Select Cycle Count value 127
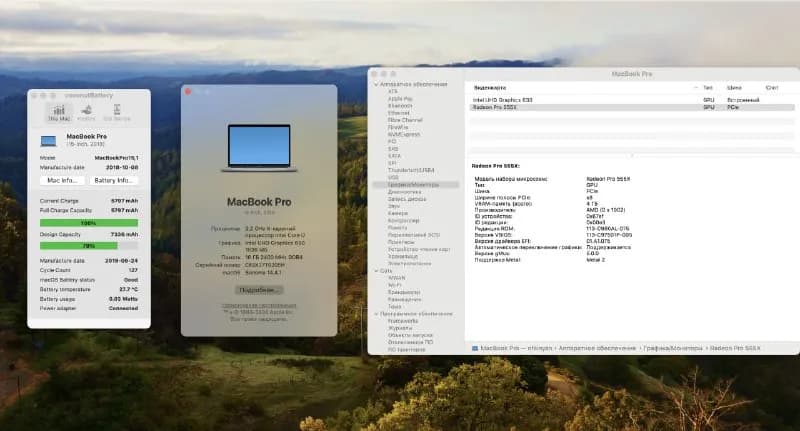The image size is (800, 431). [x=133, y=270]
